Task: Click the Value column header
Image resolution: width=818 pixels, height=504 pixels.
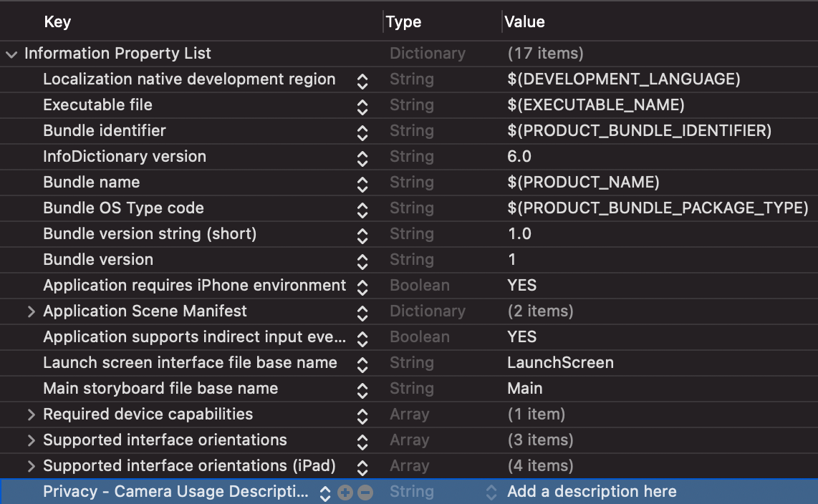Action: (524, 22)
